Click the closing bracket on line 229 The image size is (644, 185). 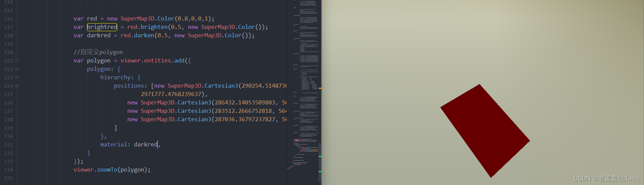click(x=116, y=128)
